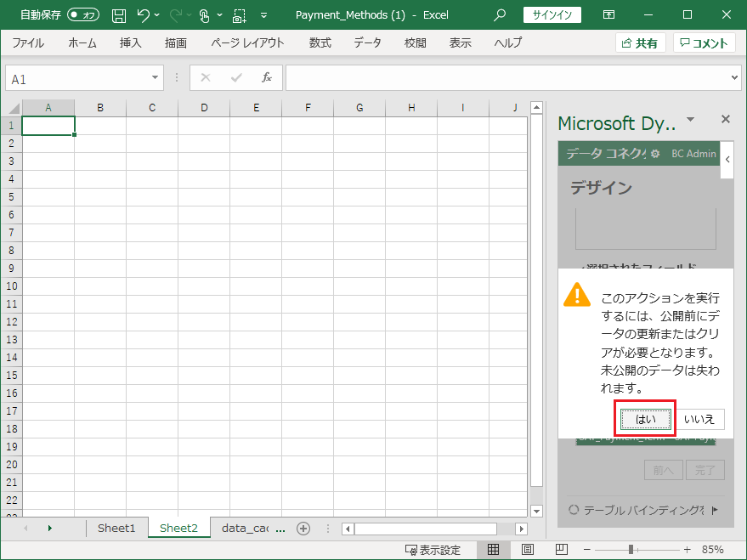Open task pane options dropdown arrow
The image size is (747, 560).
690,119
